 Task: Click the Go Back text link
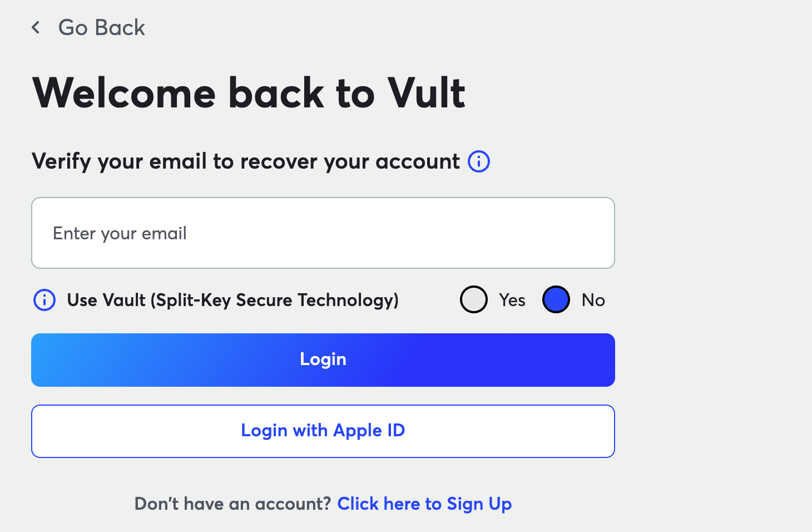(x=101, y=27)
